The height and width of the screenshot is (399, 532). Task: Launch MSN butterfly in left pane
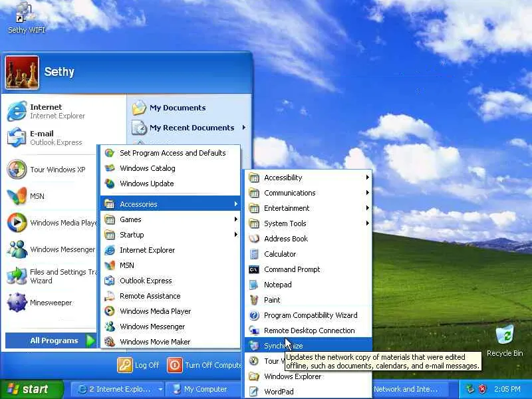coord(27,196)
